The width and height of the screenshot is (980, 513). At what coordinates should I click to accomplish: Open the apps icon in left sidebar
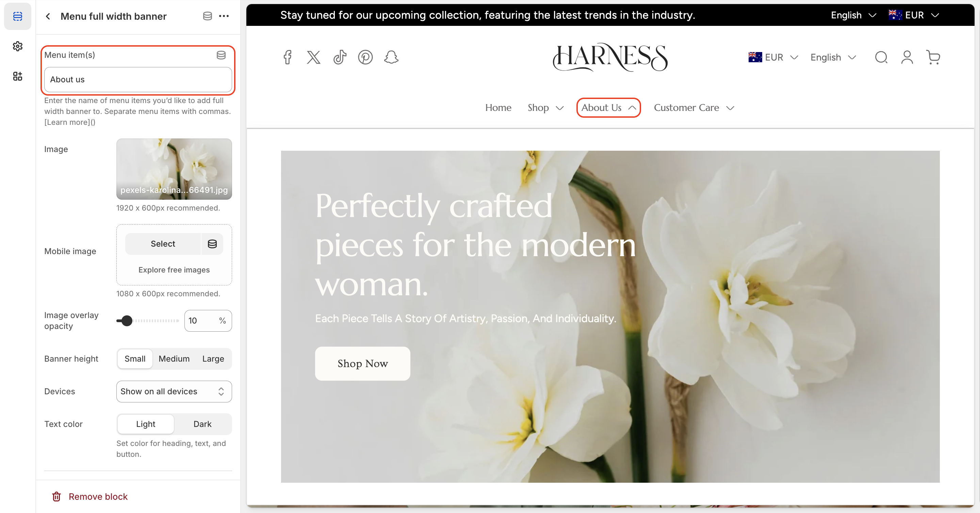[17, 77]
